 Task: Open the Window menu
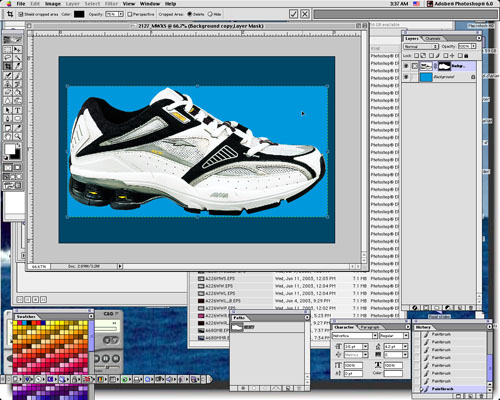pos(150,4)
